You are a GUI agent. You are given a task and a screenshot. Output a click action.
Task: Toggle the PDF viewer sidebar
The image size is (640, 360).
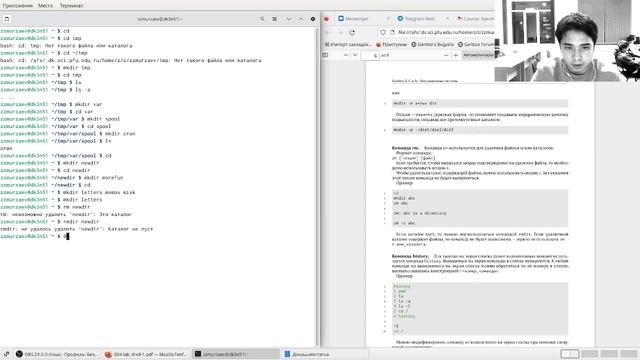click(325, 55)
